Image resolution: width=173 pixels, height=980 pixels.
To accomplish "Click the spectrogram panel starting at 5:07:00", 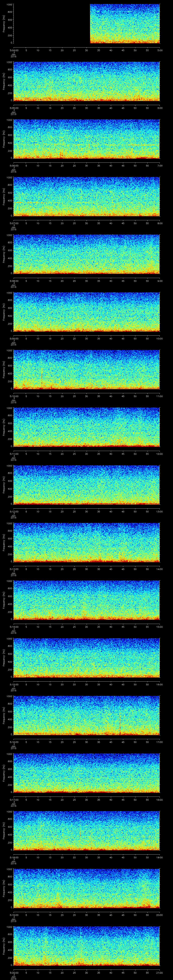I will 87,197.
